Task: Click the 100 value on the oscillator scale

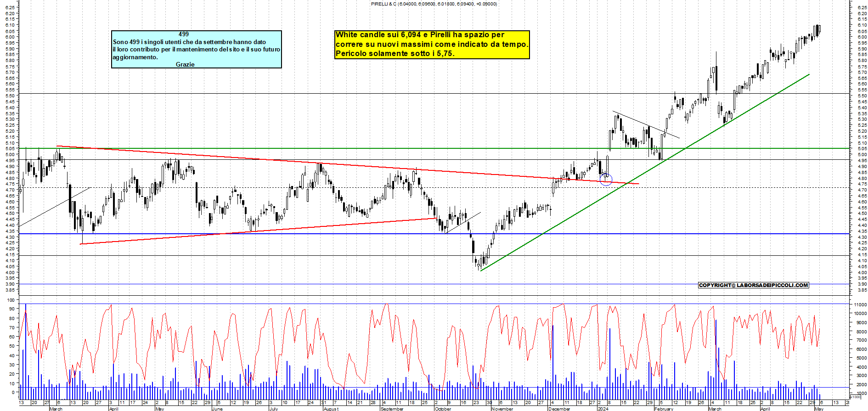Action: click(12, 300)
